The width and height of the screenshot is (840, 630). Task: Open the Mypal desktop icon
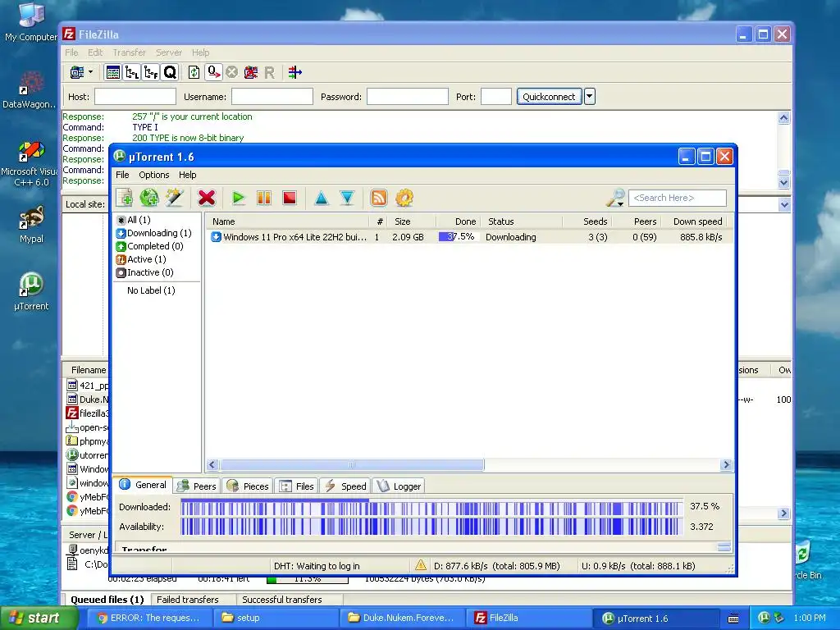[31, 224]
